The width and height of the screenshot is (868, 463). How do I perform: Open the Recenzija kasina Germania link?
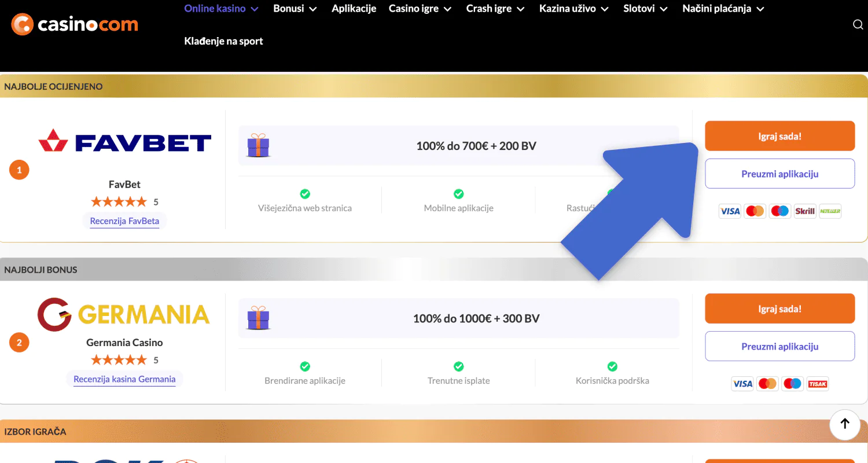pos(124,379)
